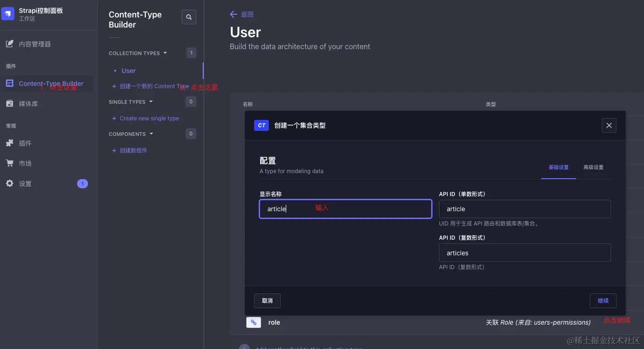Click the 关联 Role type text
The image size is (644, 349).
coord(538,322)
